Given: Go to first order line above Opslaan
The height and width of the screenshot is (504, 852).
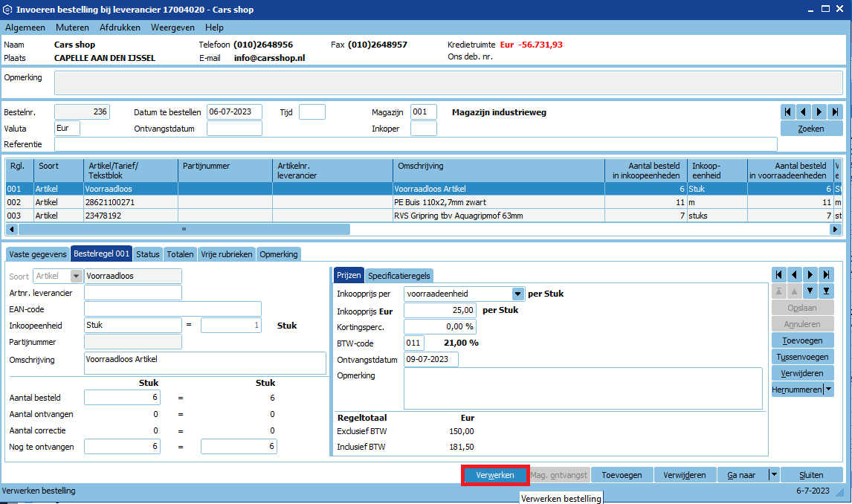Looking at the screenshot, I should pos(779,274).
